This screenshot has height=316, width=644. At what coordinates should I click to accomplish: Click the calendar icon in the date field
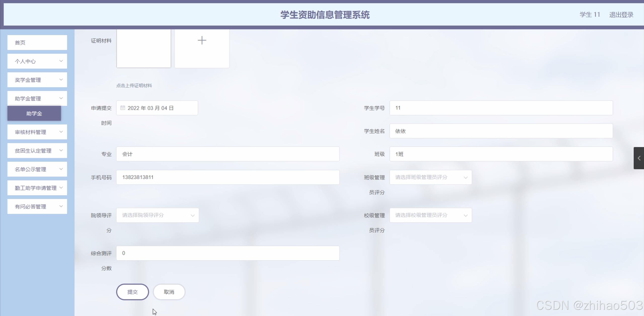tap(123, 108)
